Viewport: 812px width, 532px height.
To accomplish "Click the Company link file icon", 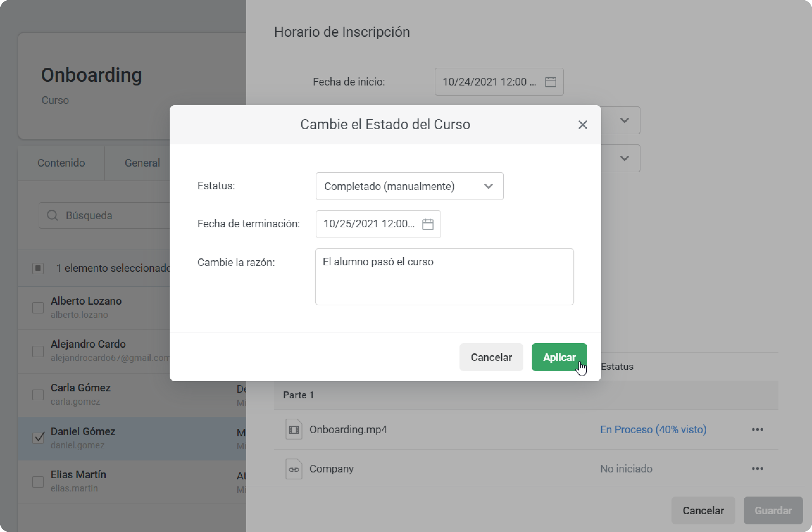I will click(294, 469).
